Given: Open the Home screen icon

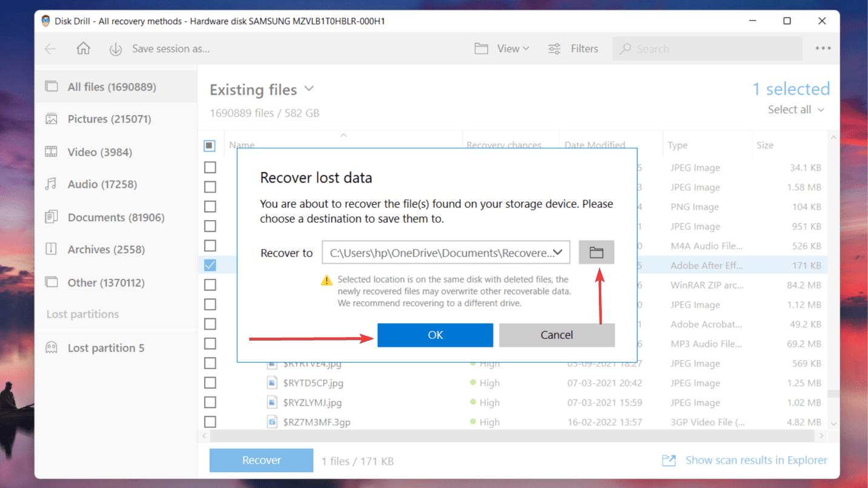Looking at the screenshot, I should click(83, 48).
